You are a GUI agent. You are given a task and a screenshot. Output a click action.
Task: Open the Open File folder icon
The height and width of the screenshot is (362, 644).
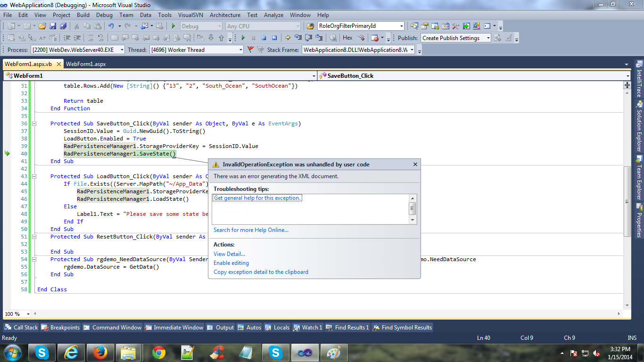coord(42,26)
